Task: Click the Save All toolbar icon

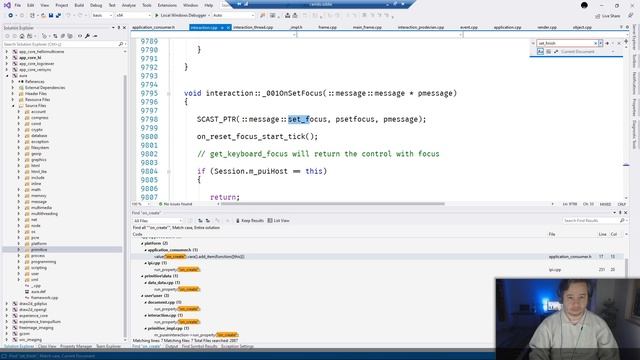Action: click(58, 16)
